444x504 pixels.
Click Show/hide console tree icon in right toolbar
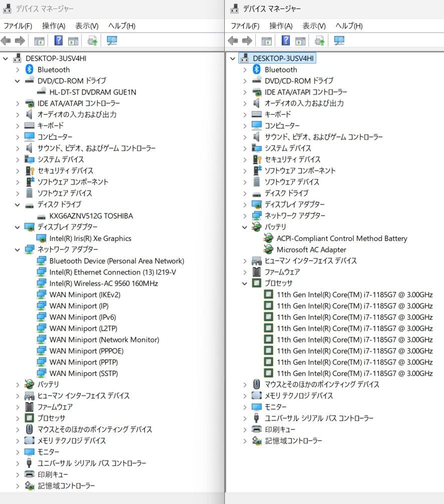click(x=266, y=41)
